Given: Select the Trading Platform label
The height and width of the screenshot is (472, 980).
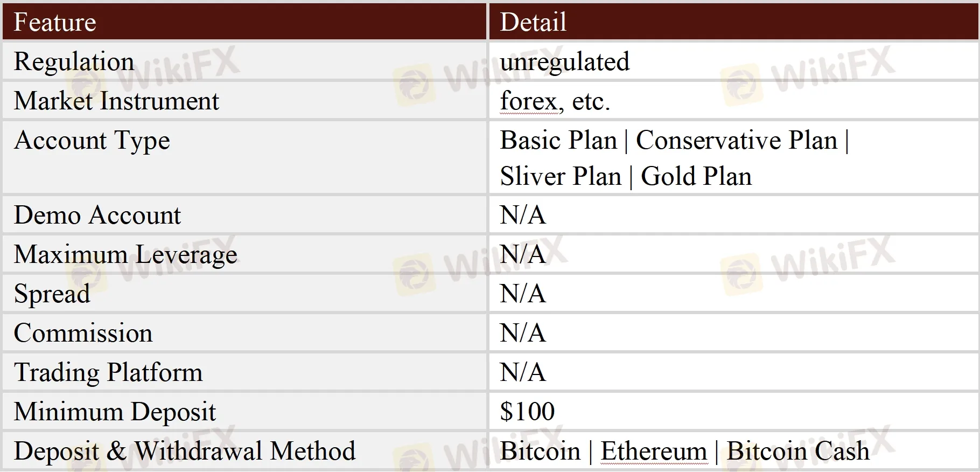Looking at the screenshot, I should point(108,372).
